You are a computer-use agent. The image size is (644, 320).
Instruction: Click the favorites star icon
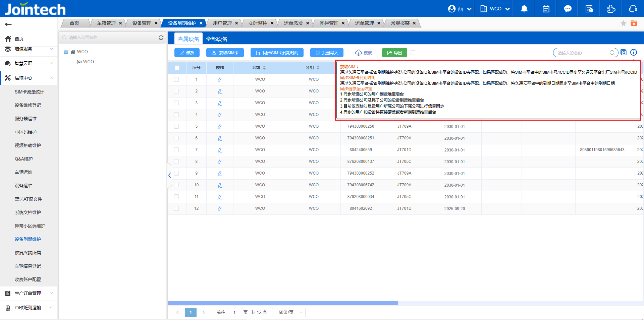point(624,23)
